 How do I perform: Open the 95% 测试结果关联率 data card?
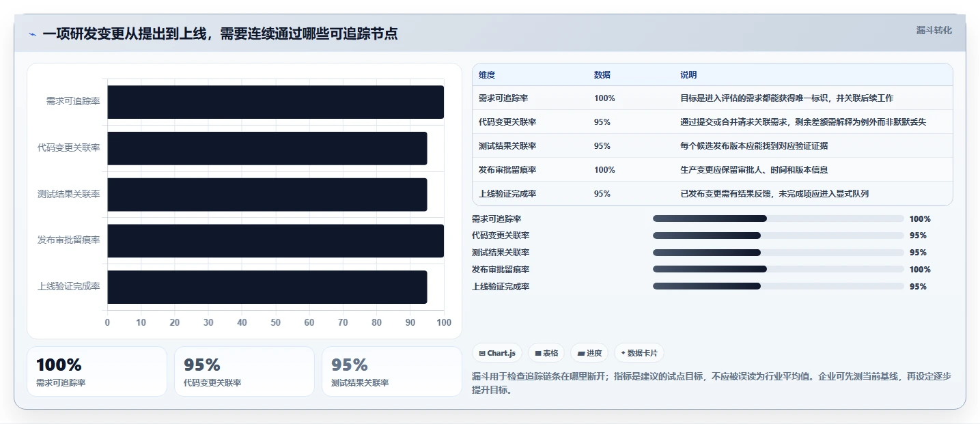click(392, 371)
